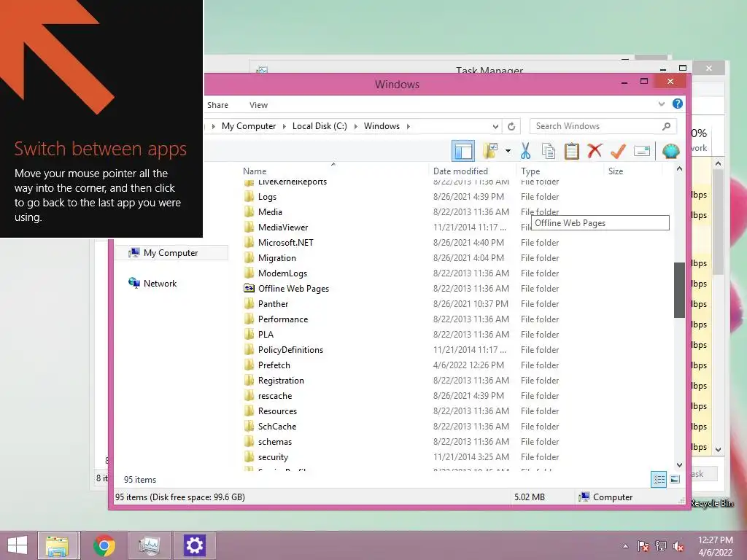Click the orange checkmark Properties icon
The height and width of the screenshot is (560, 747).
coord(618,151)
